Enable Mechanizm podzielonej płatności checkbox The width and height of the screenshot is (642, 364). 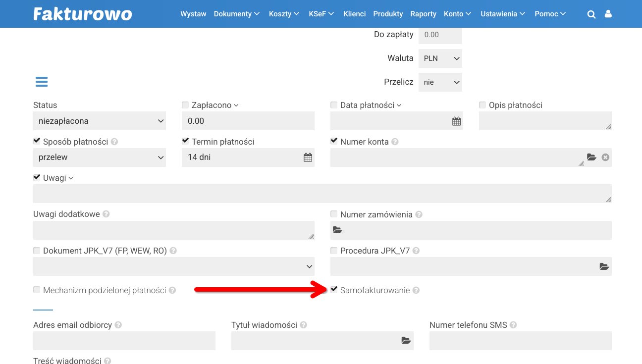[37, 290]
